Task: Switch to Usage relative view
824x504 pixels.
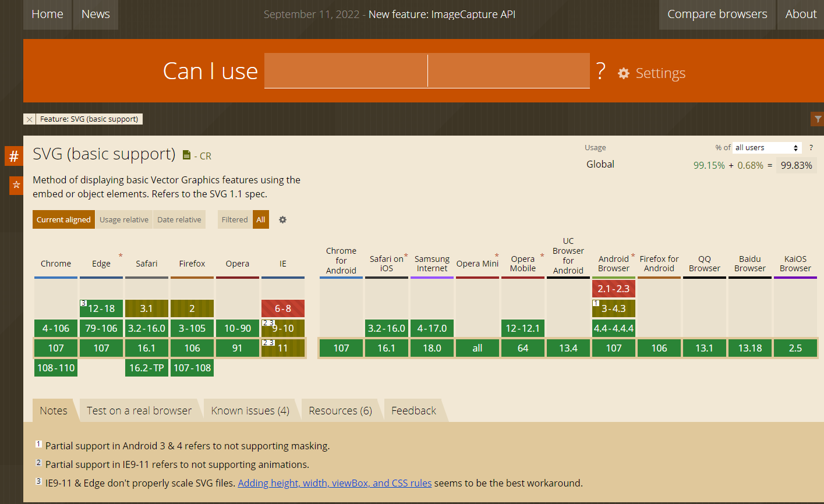Action: coord(124,220)
